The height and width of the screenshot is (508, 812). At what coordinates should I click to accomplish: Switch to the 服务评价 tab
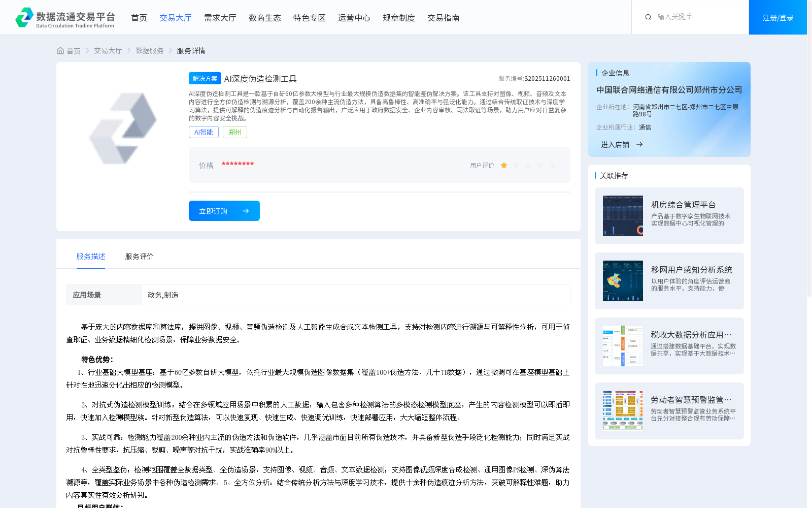(140, 257)
